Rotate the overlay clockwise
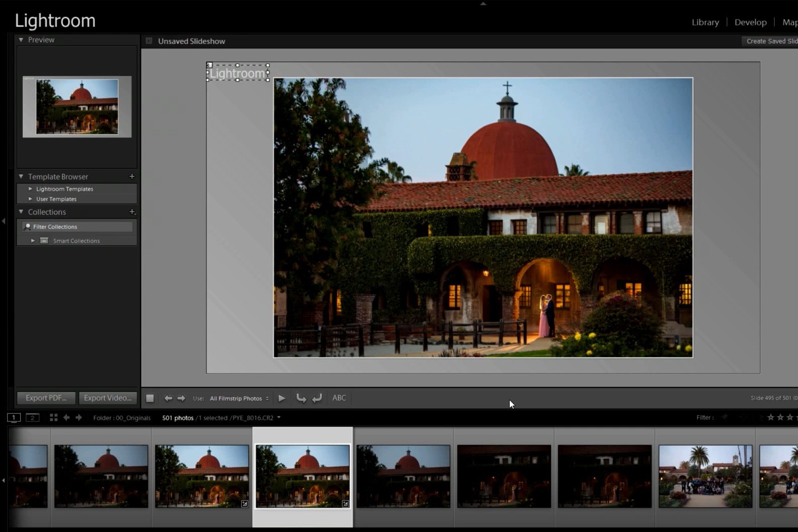Viewport: 798px width, 532px height. [317, 398]
